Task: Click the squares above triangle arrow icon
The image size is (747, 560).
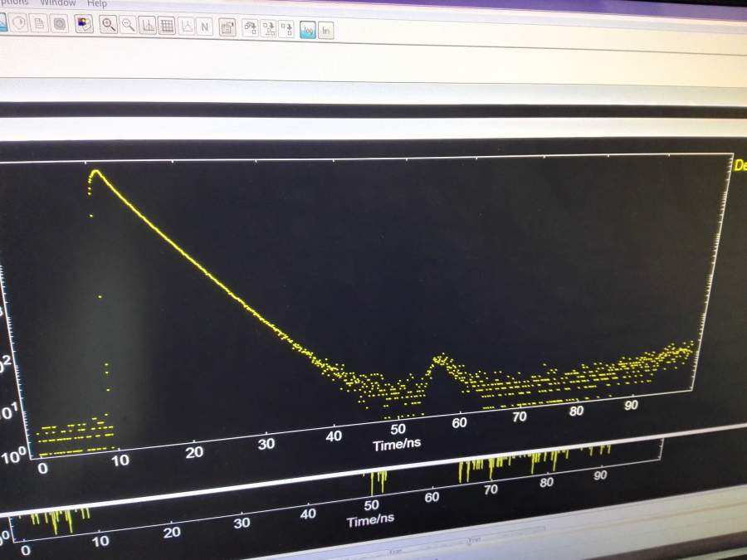Action: pyautogui.click(x=269, y=28)
